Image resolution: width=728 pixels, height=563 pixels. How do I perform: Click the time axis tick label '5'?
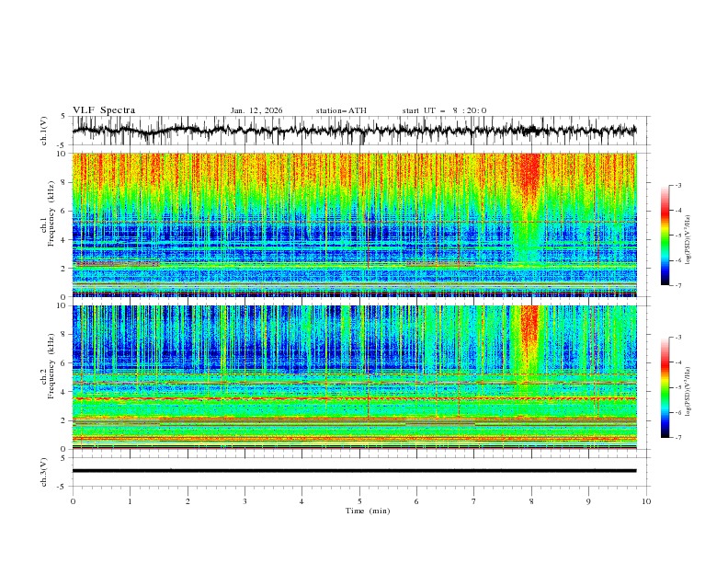coord(359,501)
